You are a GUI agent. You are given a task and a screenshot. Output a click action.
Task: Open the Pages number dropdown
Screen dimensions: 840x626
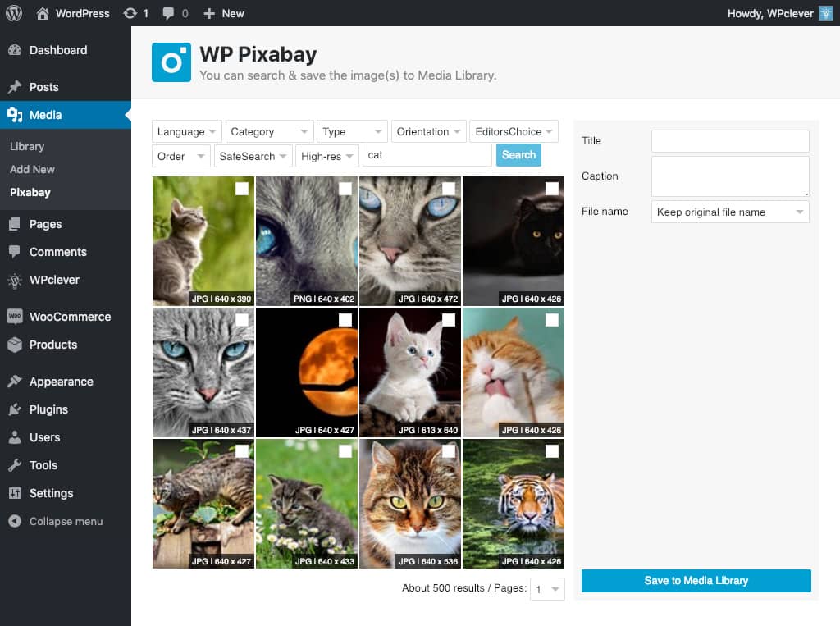click(x=547, y=589)
